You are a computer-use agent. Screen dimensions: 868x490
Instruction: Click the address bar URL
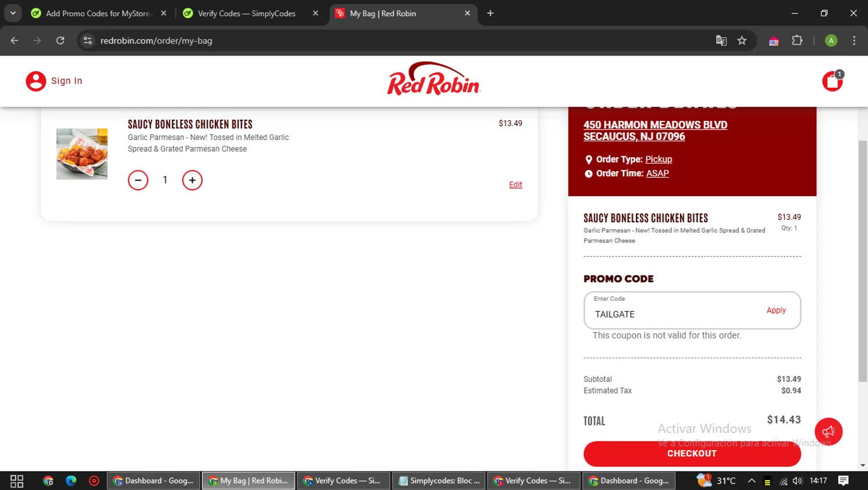(156, 40)
